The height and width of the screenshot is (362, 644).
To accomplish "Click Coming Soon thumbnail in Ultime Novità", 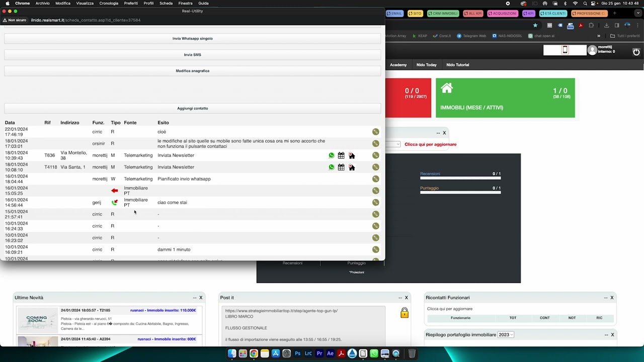I will click(37, 320).
